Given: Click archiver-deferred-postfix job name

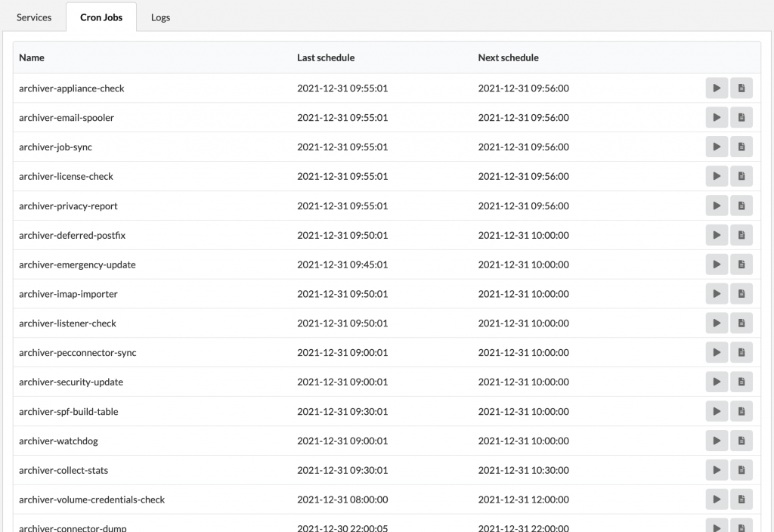Looking at the screenshot, I should tap(72, 236).
